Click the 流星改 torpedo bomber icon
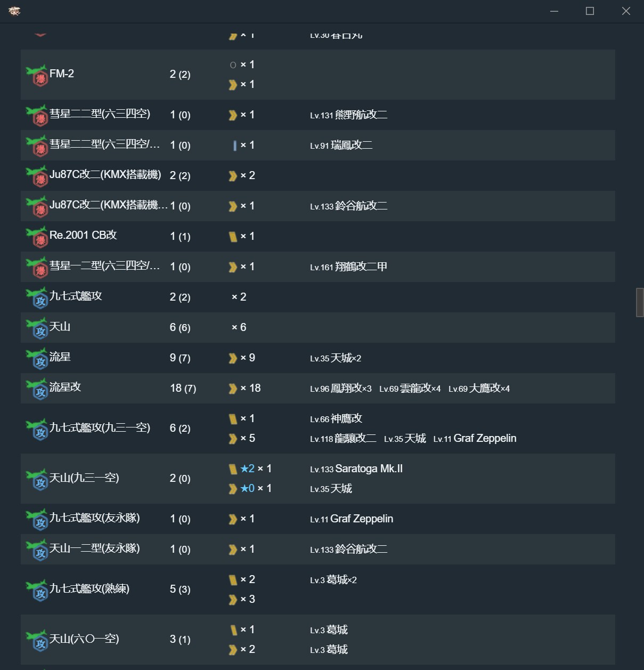644x670 pixels. (x=37, y=389)
